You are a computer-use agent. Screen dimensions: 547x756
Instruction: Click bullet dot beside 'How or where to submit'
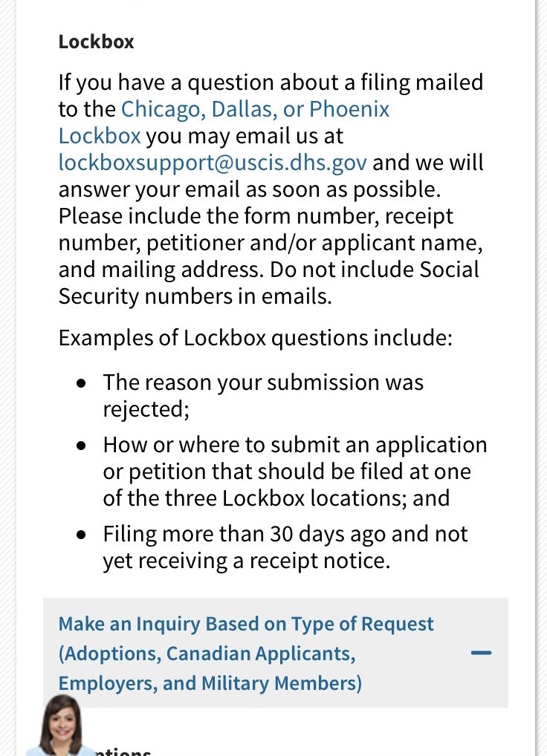(x=82, y=445)
